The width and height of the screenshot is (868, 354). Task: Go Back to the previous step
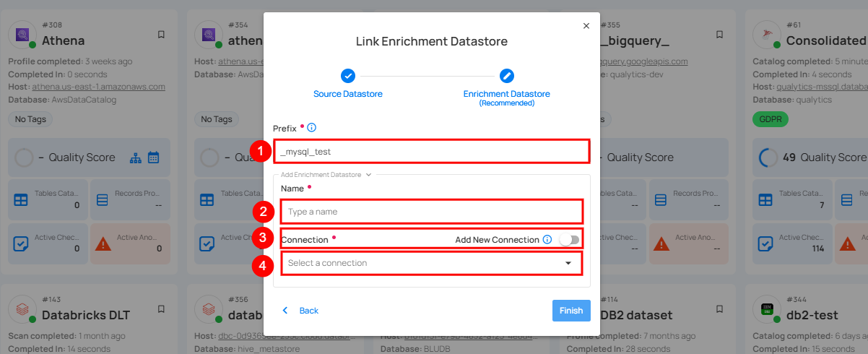coord(300,311)
